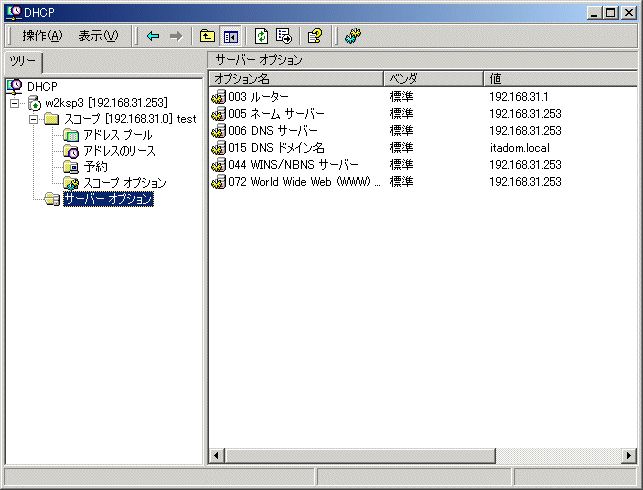This screenshot has height=490, width=643.
Task: Select the 006 DNS サーバー option
Action: point(273,131)
